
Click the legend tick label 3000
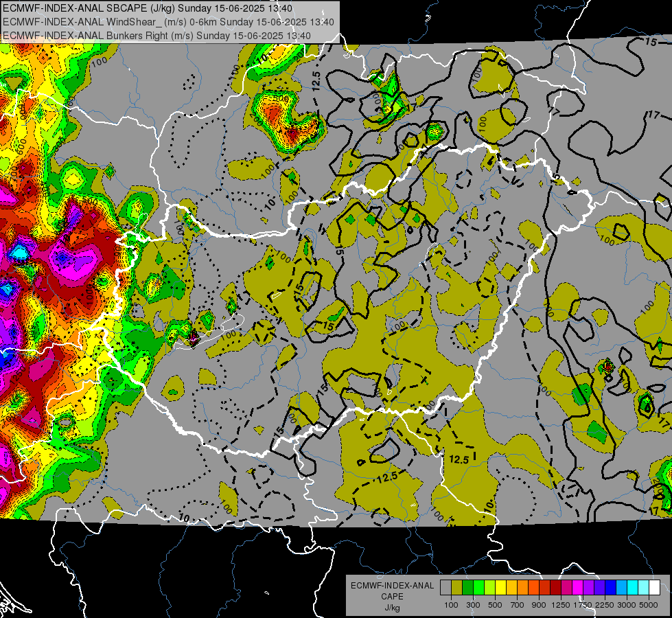pos(627,605)
